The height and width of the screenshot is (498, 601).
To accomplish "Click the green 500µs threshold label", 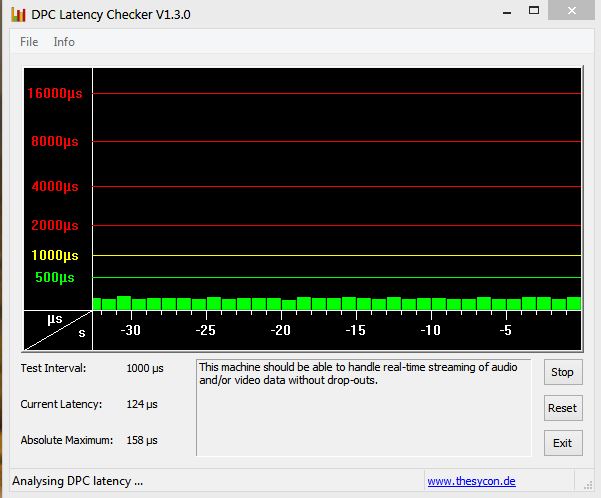I will 55,277.
